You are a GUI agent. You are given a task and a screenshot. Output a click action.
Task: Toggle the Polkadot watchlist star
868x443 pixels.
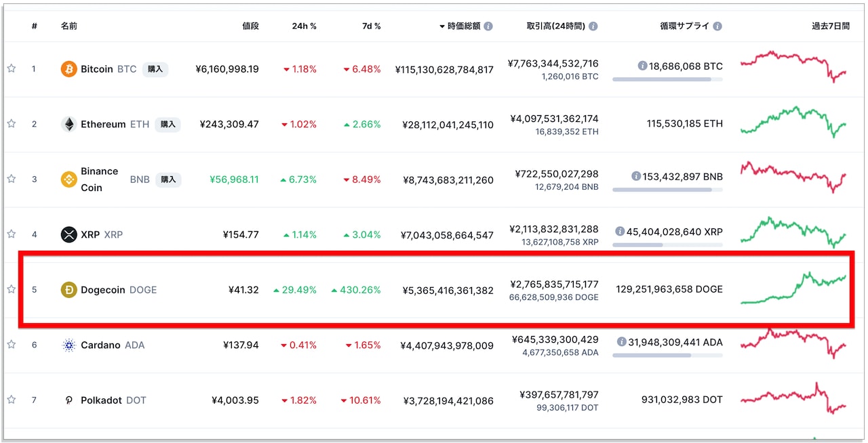[x=12, y=400]
